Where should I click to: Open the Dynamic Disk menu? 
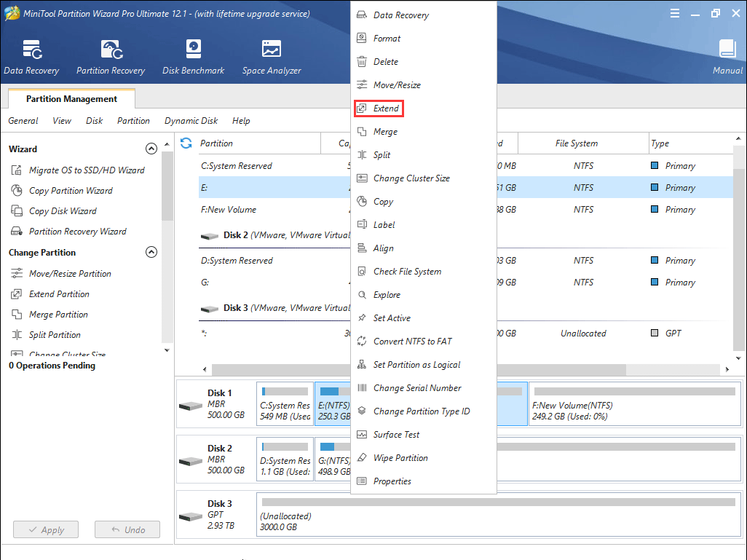(191, 121)
